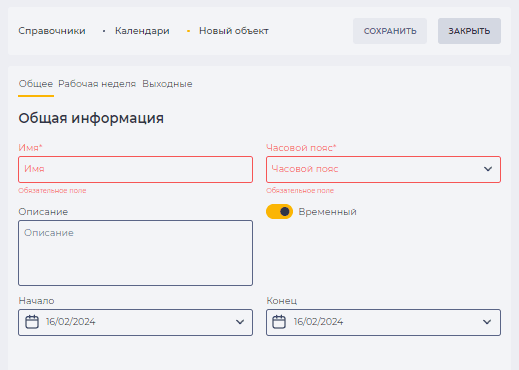The image size is (519, 370).
Task: Click the ЗАКРЫТЬ button
Action: tap(469, 31)
